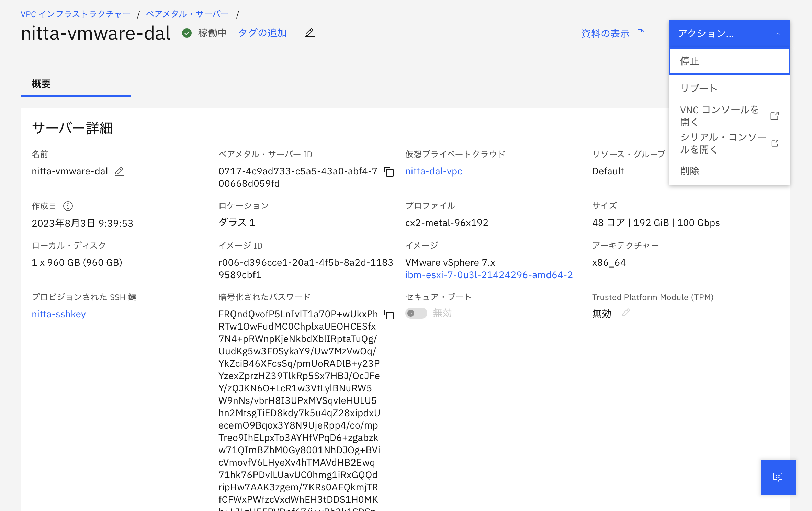Open serial console via external link icon

click(775, 143)
